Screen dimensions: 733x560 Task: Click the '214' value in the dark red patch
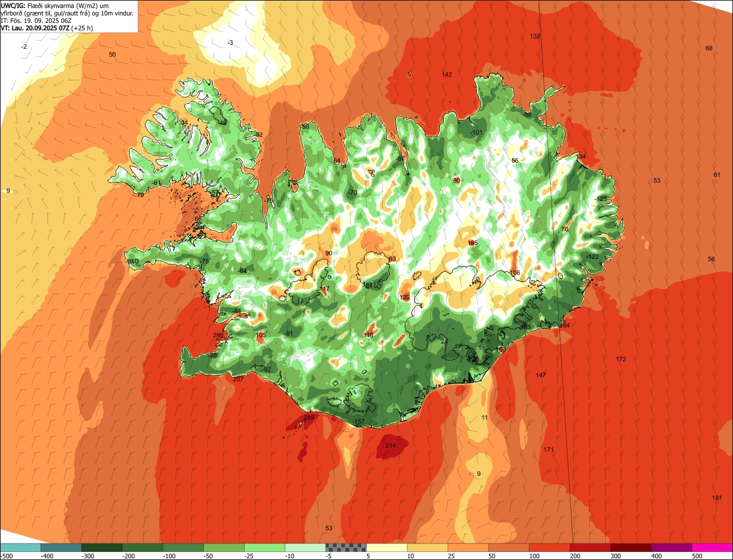click(x=390, y=445)
